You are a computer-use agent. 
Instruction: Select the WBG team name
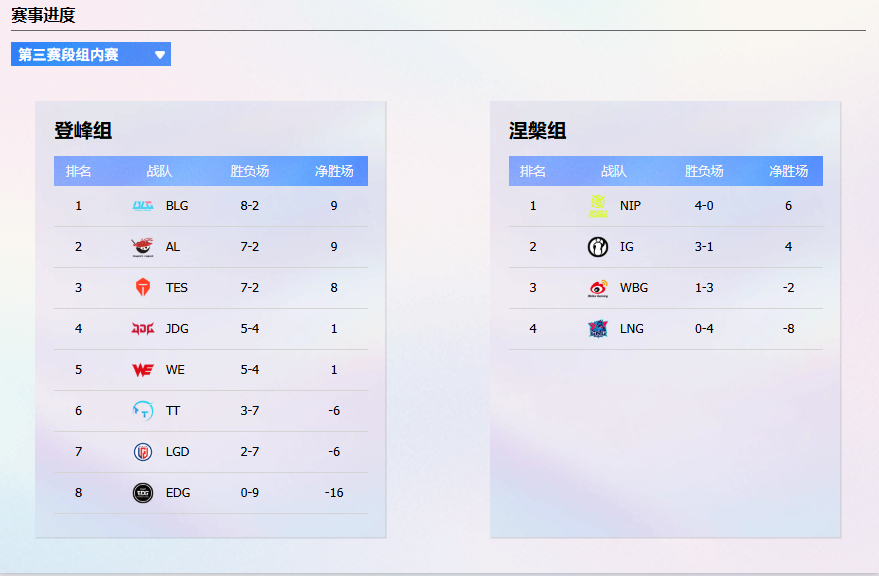coord(634,288)
